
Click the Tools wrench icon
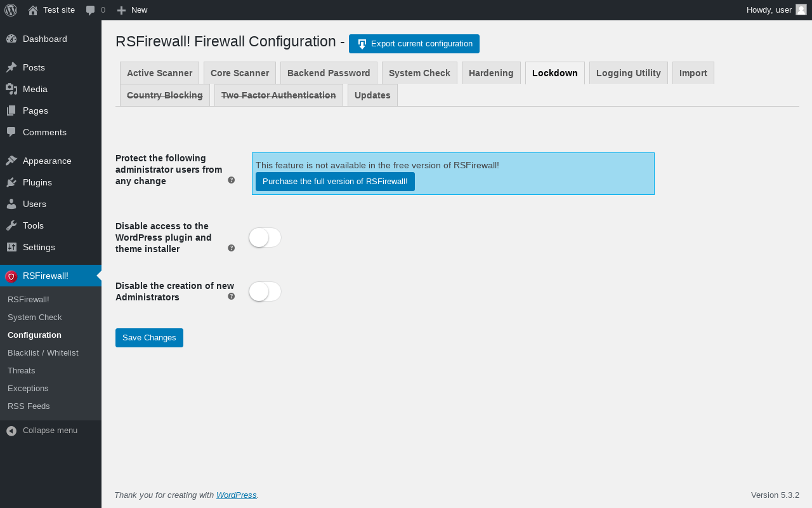pos(11,225)
